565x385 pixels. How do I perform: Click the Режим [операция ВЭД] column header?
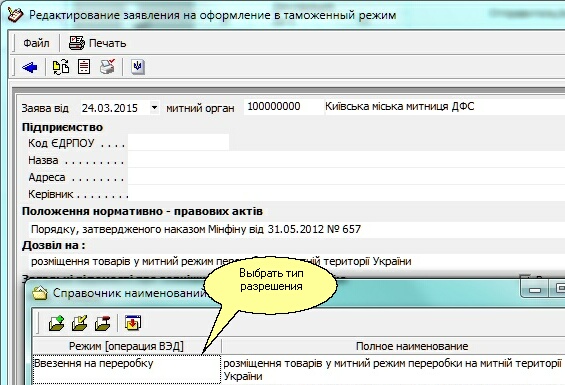[x=126, y=346]
